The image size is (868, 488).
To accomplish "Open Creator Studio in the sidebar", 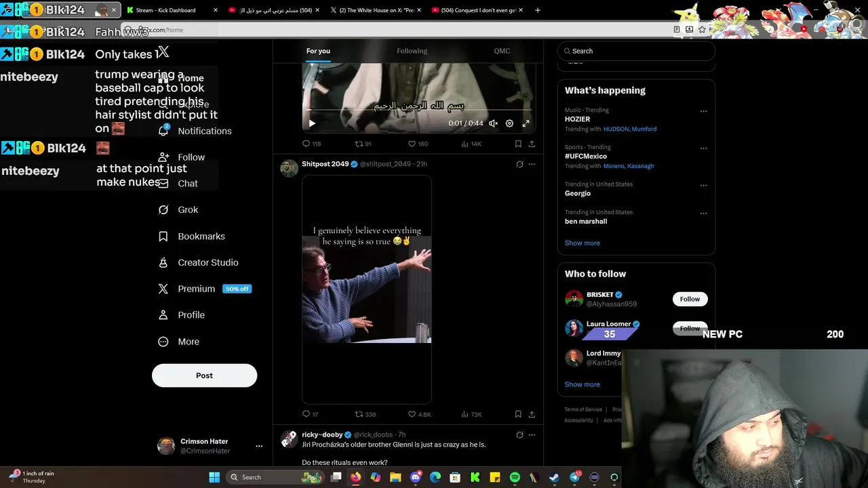I will click(199, 262).
